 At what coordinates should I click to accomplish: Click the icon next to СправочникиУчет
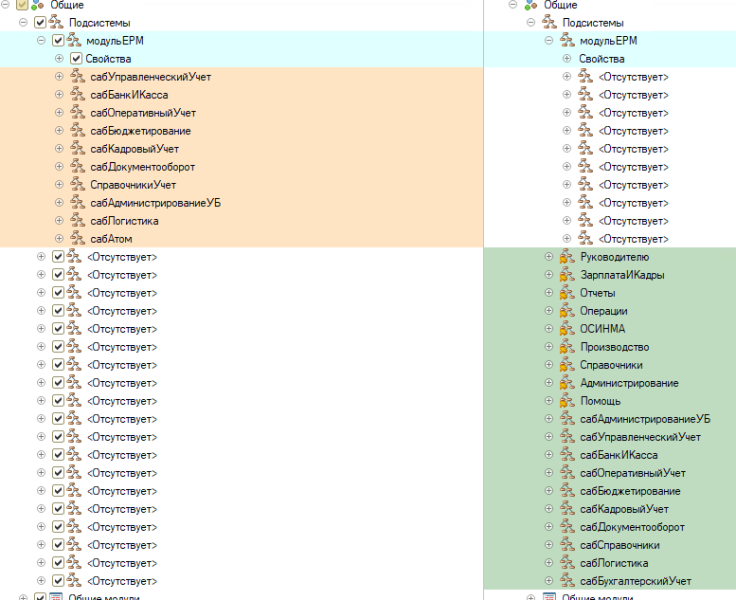76,185
